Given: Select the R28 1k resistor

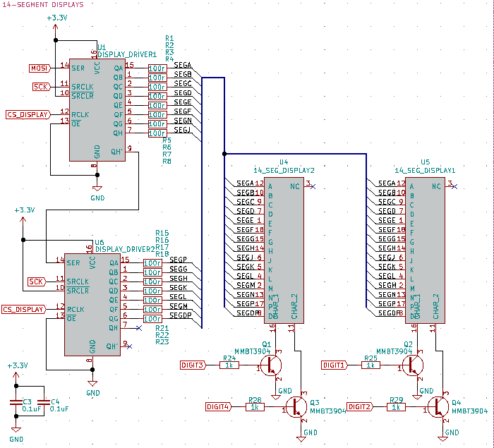Looking at the screenshot, I should [x=255, y=407].
